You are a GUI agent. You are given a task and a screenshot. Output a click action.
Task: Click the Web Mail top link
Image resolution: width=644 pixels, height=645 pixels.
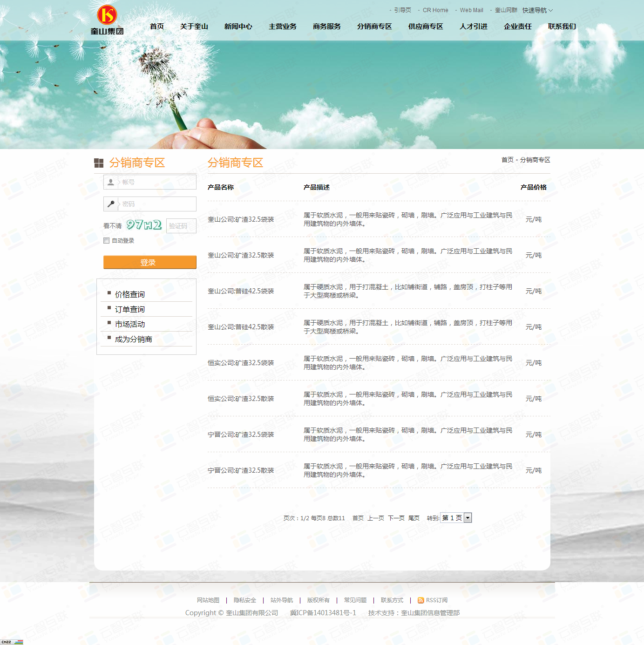coord(471,10)
